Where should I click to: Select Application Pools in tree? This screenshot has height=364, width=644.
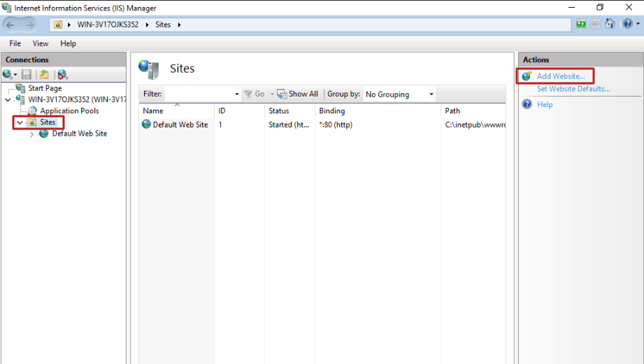(69, 111)
